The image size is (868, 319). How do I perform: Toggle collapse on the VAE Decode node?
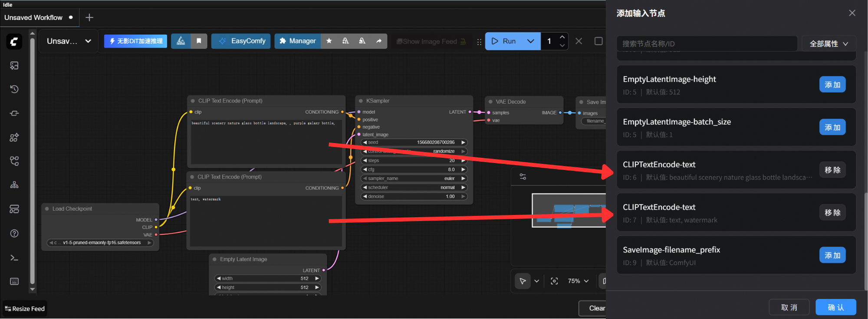490,102
